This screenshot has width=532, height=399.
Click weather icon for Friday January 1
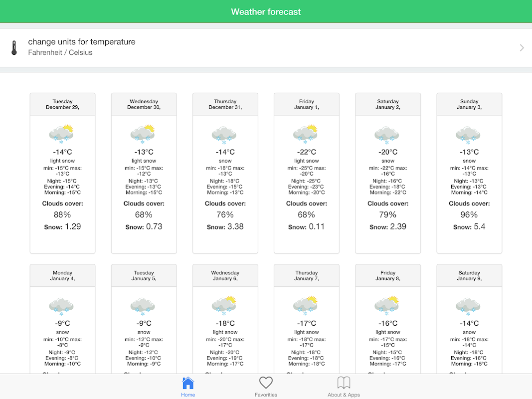click(306, 134)
